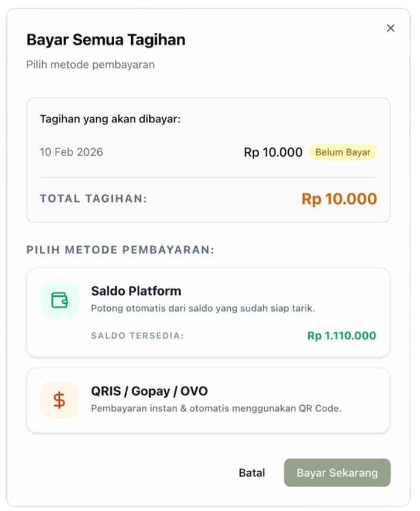The width and height of the screenshot is (420, 511).
Task: Click the TOTAL TAGIHAN label
Action: pyautogui.click(x=94, y=199)
